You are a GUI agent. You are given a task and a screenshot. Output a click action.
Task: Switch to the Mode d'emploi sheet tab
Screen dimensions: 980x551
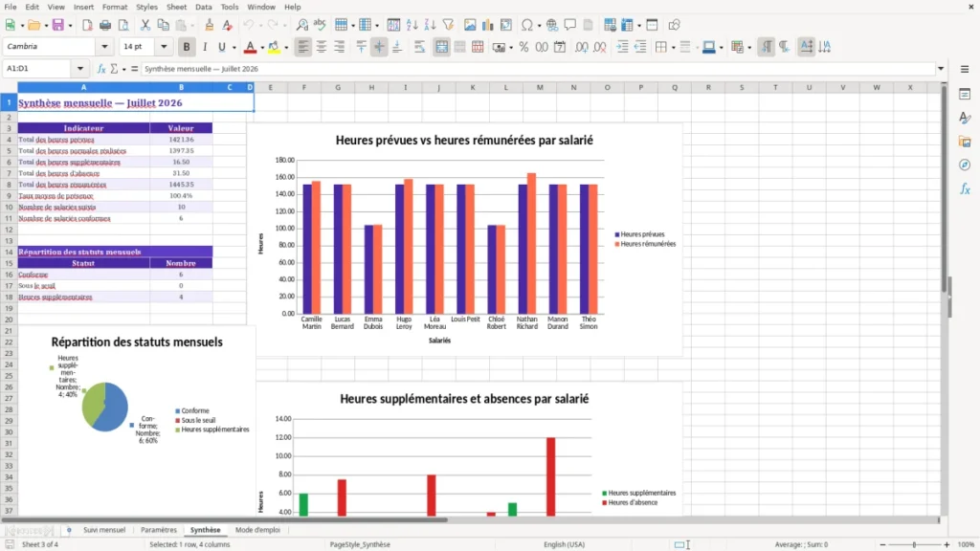pos(257,530)
